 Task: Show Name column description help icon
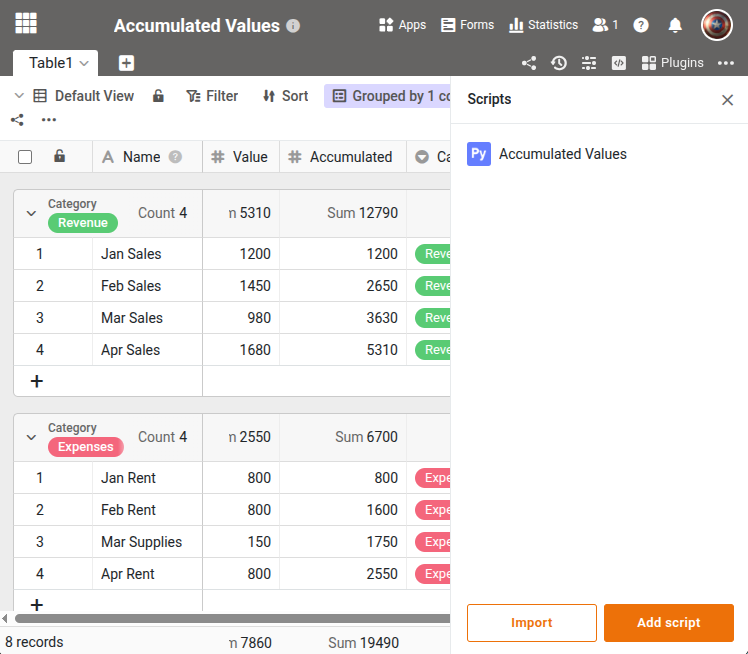pyautogui.click(x=176, y=157)
